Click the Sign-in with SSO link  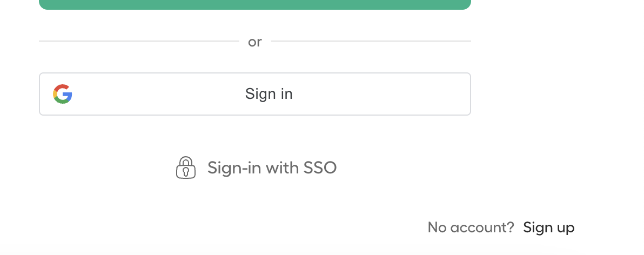pyautogui.click(x=256, y=167)
